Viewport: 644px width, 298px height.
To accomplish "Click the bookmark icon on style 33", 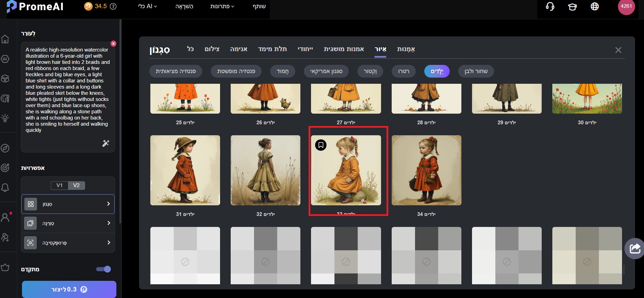I will click(x=321, y=145).
